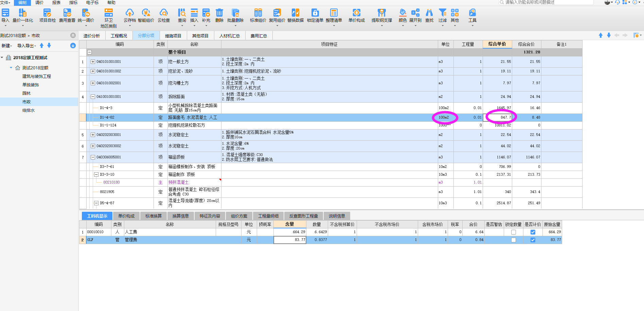
Task: Switch to the 调价 ribbon tab
Action: tap(39, 3)
